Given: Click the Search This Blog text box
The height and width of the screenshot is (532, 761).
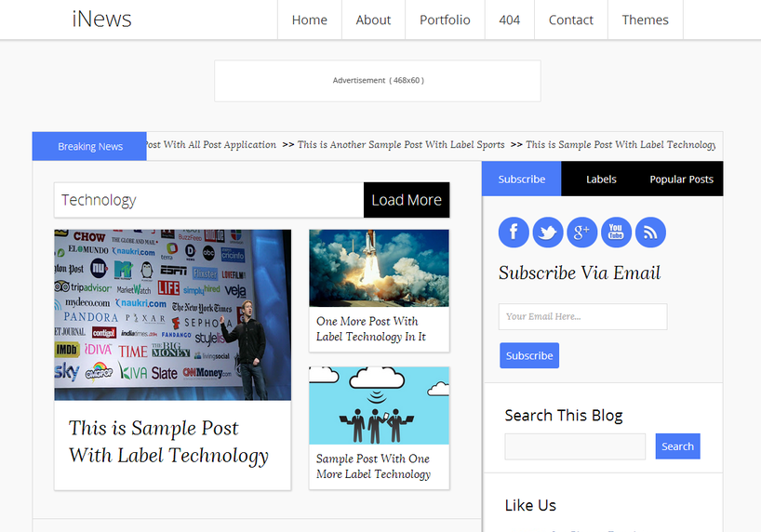Looking at the screenshot, I should 575,446.
